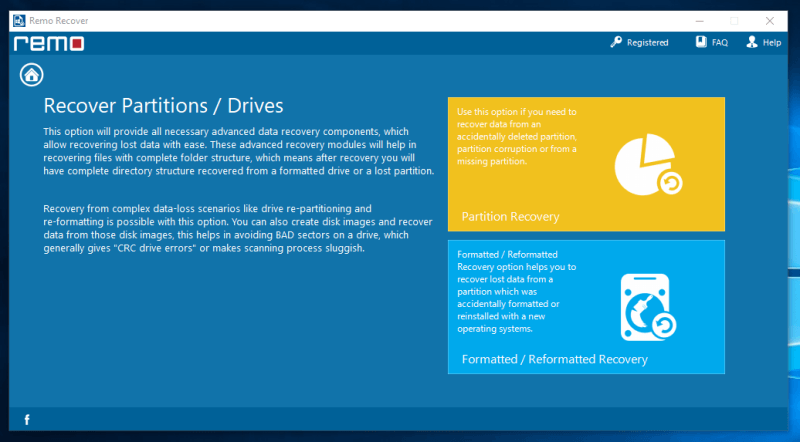Click the blue tile description about reformatted recovery
Viewport: 800px width, 442px height.
tap(516, 291)
